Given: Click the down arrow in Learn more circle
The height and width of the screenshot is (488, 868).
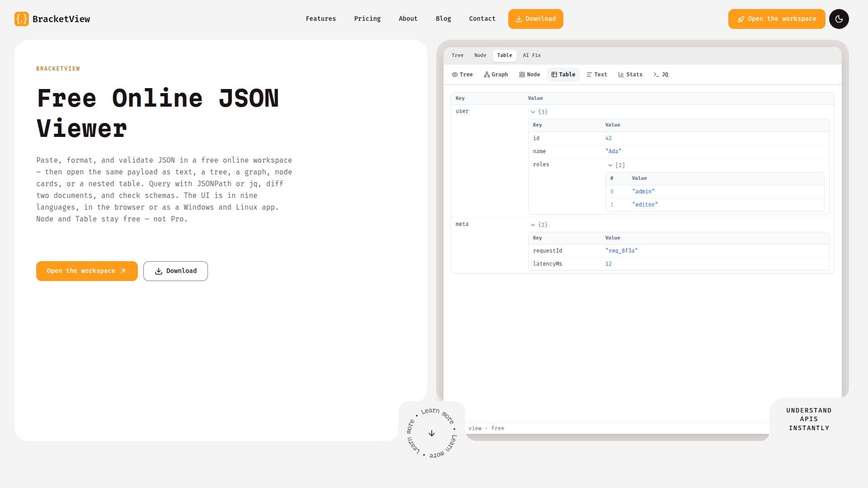Looking at the screenshot, I should 432,433.
